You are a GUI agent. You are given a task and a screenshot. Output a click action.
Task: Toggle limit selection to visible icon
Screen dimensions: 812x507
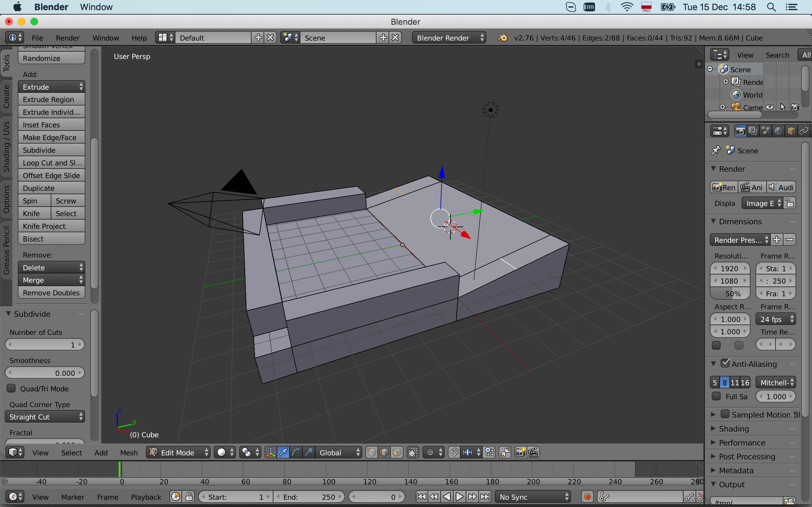pyautogui.click(x=413, y=452)
